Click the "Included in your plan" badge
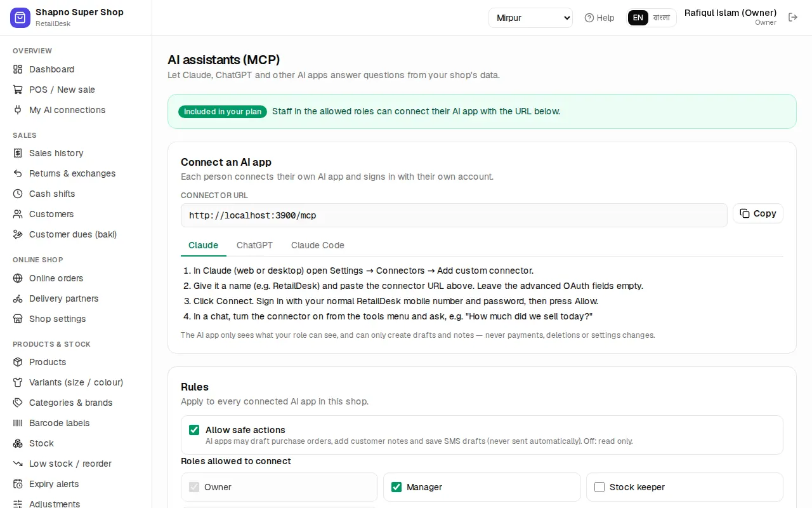This screenshot has height=508, width=812. pyautogui.click(x=223, y=112)
